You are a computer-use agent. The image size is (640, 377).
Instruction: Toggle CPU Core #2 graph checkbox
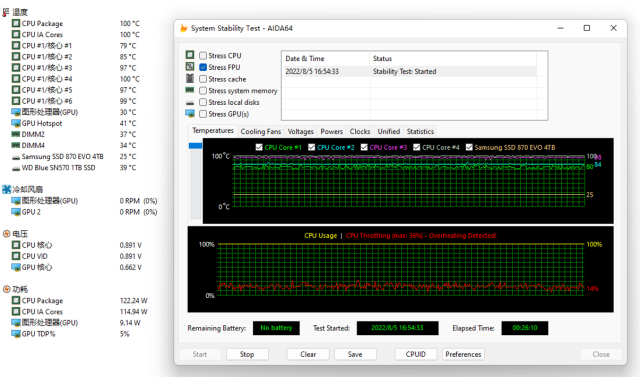(x=311, y=147)
